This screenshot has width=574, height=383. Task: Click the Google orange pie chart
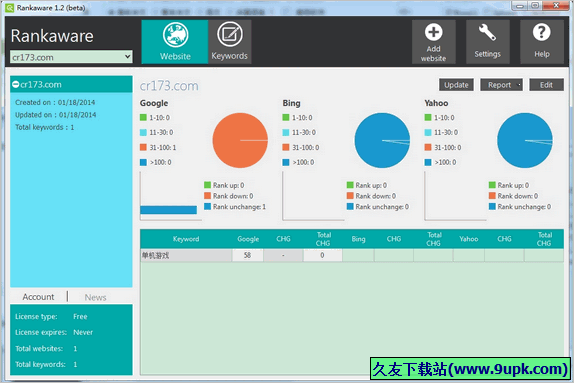pyautogui.click(x=240, y=140)
